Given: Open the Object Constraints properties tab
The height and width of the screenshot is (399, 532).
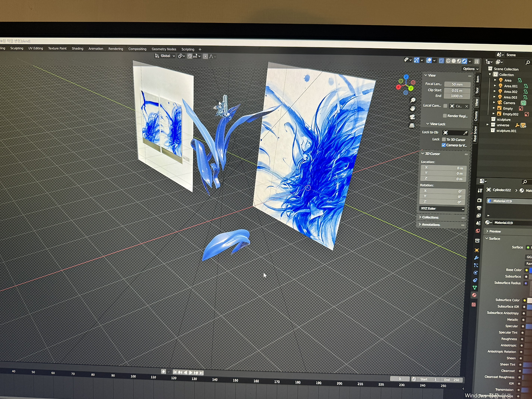Looking at the screenshot, I should 475,280.
